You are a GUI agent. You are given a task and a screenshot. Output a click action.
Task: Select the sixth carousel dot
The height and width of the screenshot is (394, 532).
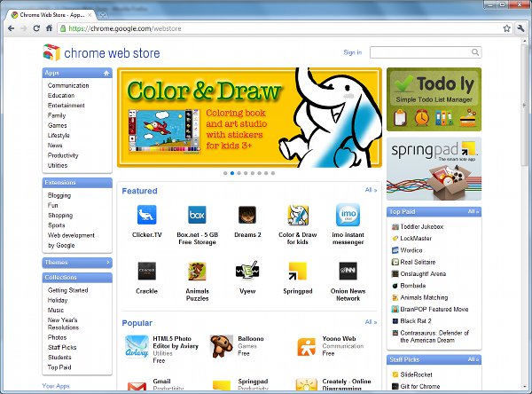[259, 173]
